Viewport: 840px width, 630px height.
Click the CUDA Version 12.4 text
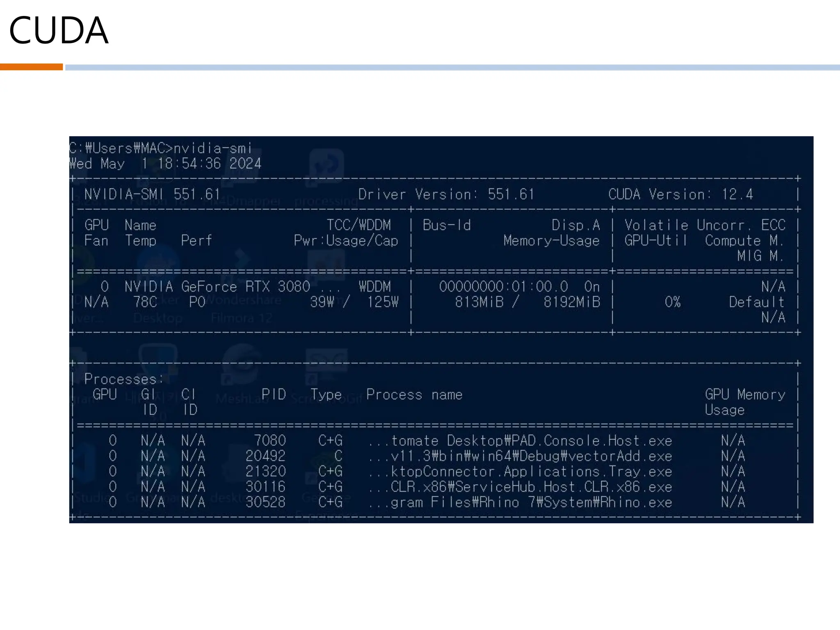coord(680,194)
